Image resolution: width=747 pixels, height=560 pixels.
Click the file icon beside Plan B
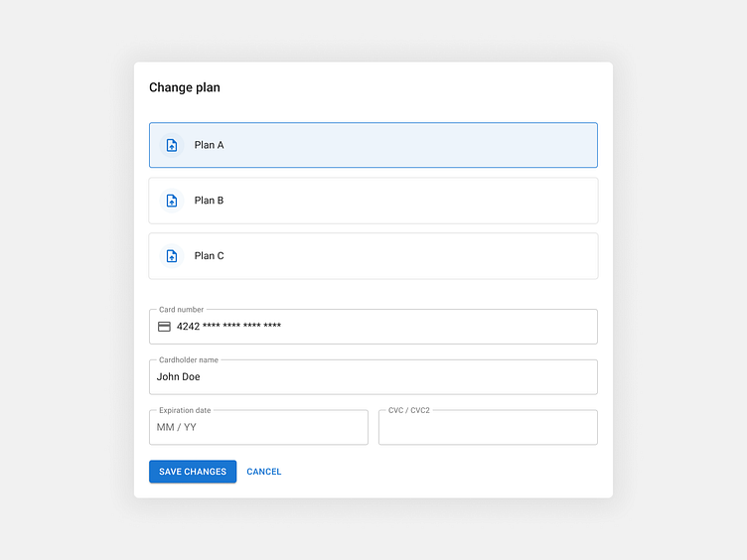click(x=172, y=201)
